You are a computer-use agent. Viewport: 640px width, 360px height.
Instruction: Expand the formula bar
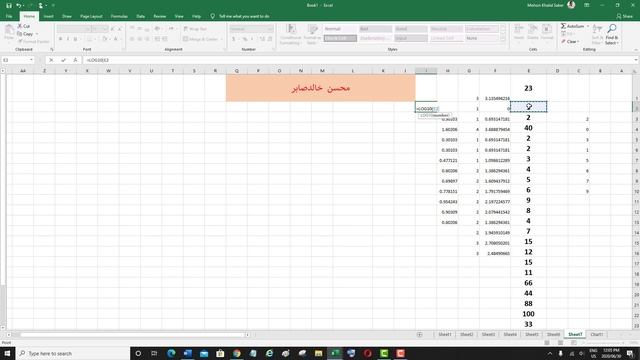coord(636,60)
